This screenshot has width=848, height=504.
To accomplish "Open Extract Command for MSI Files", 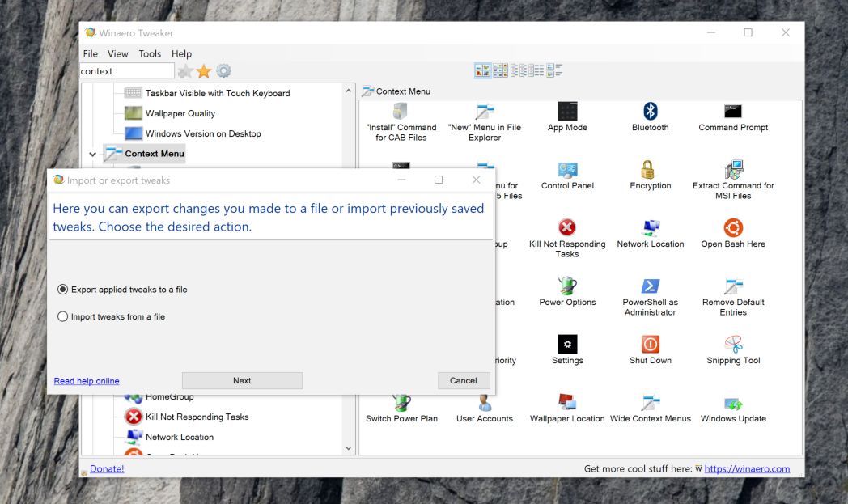I will [x=733, y=180].
